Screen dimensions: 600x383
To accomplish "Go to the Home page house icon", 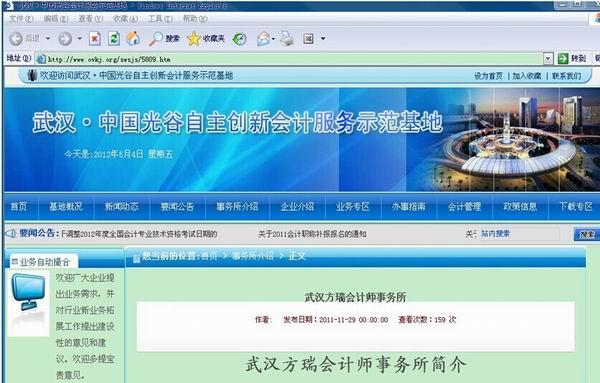I will tap(133, 38).
